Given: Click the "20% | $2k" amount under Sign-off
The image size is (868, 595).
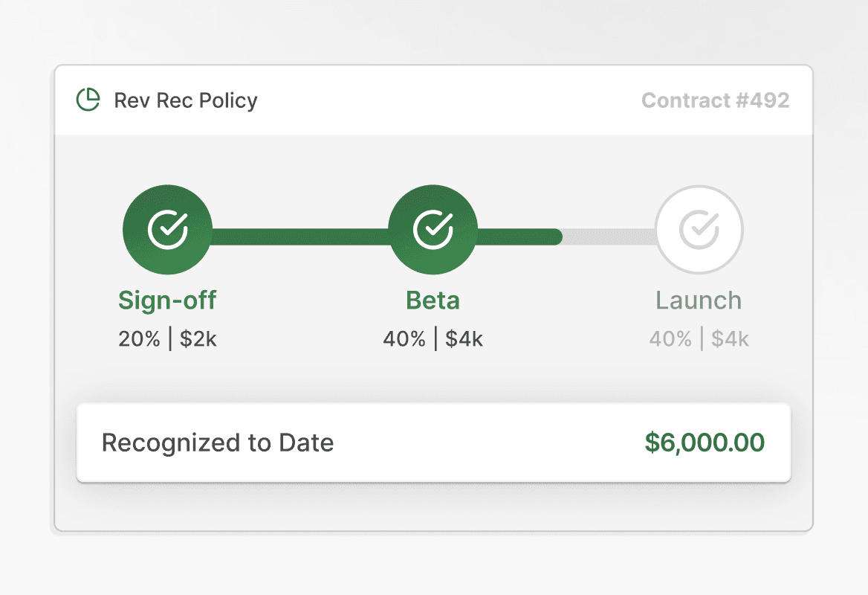Looking at the screenshot, I should [x=167, y=339].
